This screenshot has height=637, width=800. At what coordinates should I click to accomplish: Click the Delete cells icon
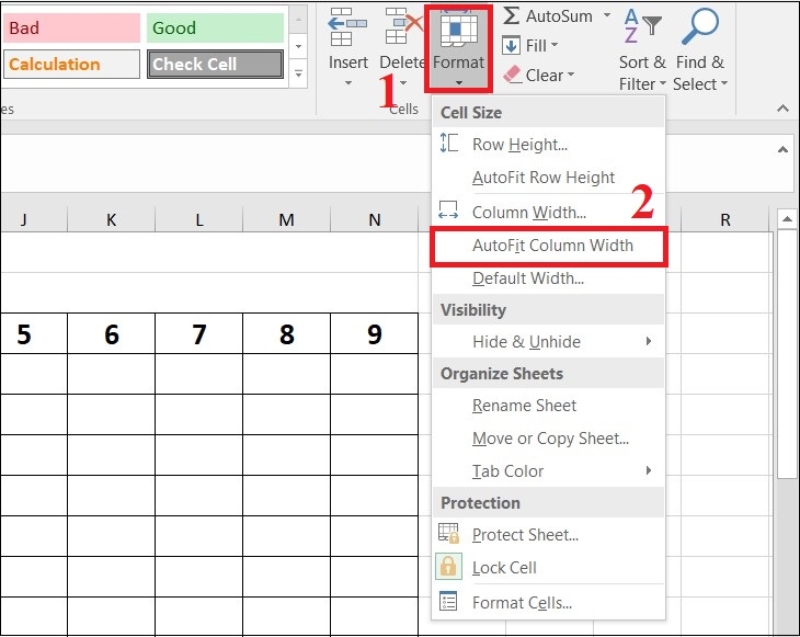[402, 27]
